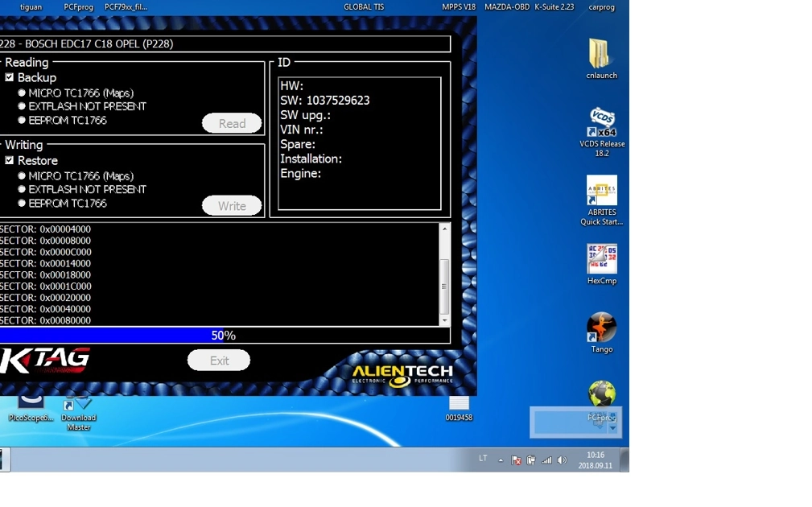Click the HW: line in ID panel
812x507 pixels.
tap(291, 85)
